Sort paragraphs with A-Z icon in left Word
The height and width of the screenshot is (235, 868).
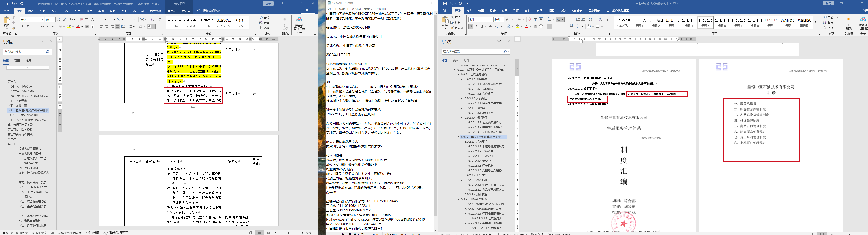[x=152, y=19]
